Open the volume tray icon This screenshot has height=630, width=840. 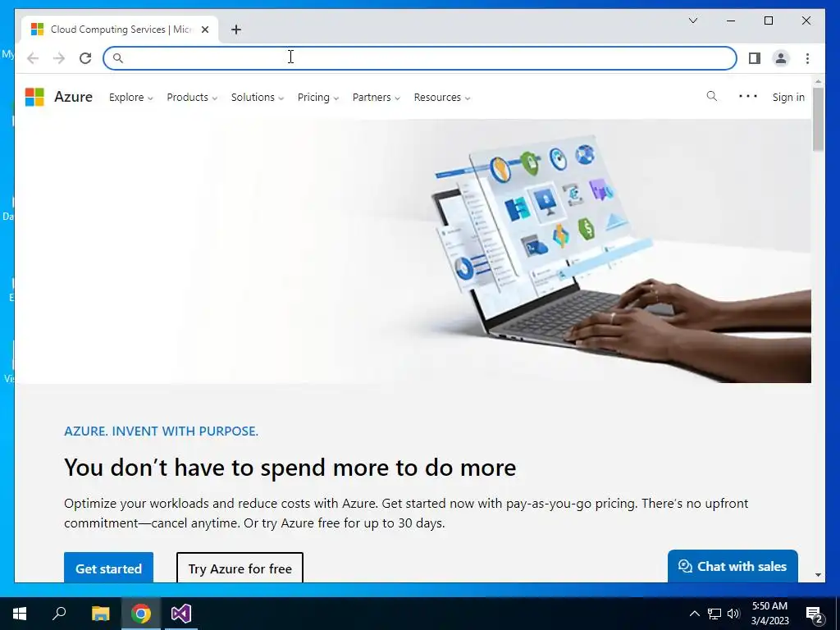[x=733, y=614]
